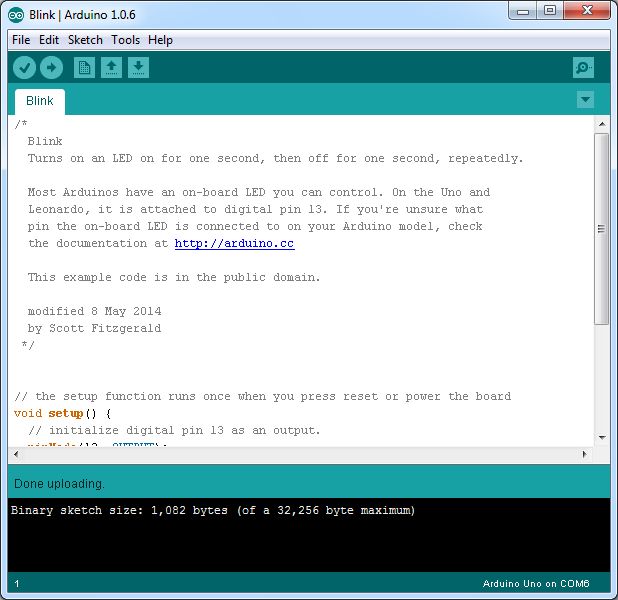Click the 'Blink' comment title line in editor
Viewport: 618px width, 600px height.
[45, 142]
